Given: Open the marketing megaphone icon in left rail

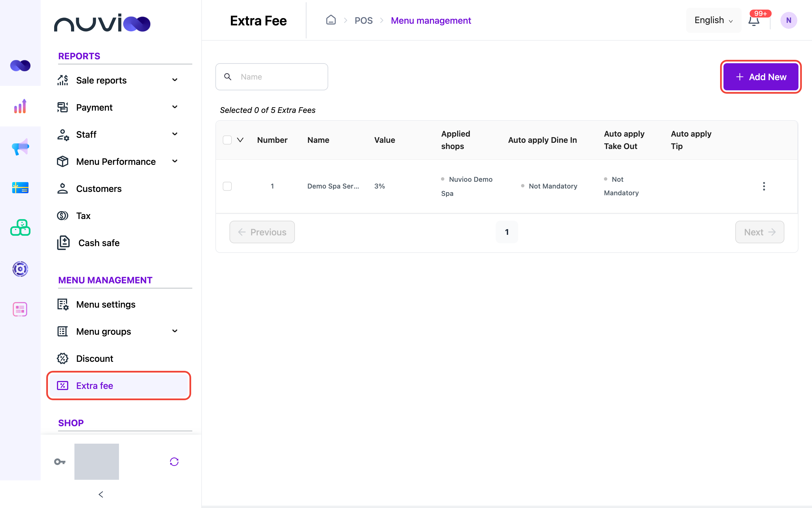Looking at the screenshot, I should [x=20, y=147].
